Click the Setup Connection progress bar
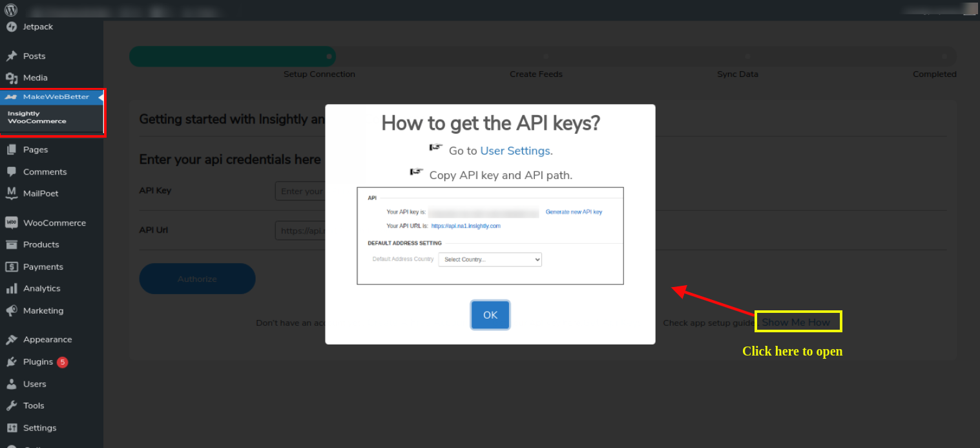Screen dimensions: 980x448 (233, 56)
